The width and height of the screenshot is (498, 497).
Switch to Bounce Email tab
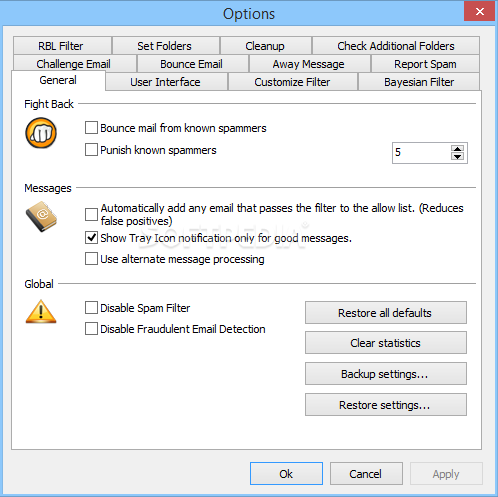[193, 64]
